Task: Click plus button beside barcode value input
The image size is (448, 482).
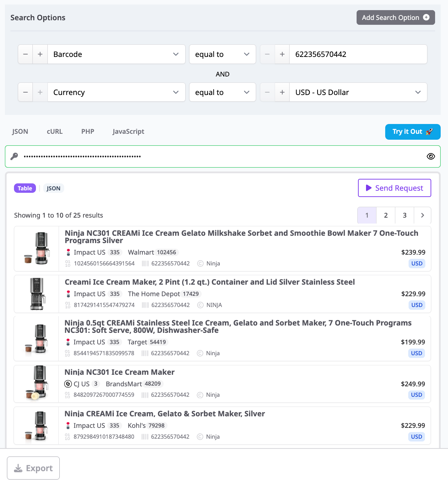Action: click(282, 54)
